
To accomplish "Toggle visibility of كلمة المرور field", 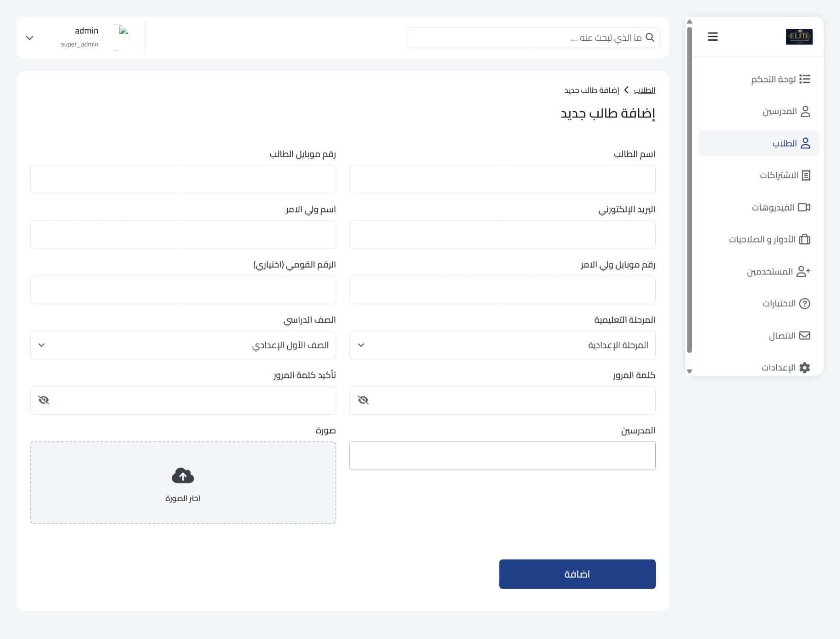I will click(364, 400).
